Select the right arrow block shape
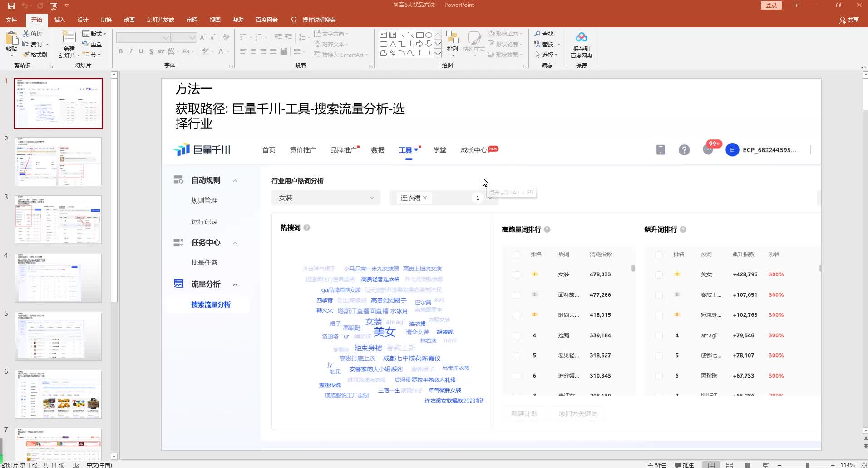Image resolution: width=868 pixels, height=468 pixels. [419, 44]
